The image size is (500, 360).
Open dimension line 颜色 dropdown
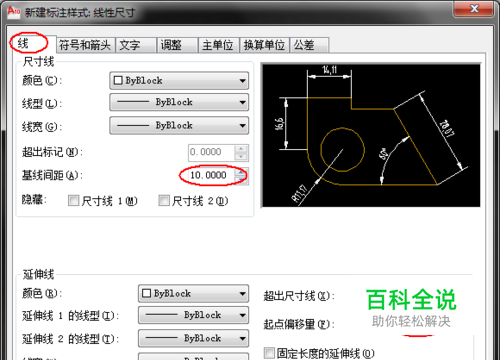179,80
